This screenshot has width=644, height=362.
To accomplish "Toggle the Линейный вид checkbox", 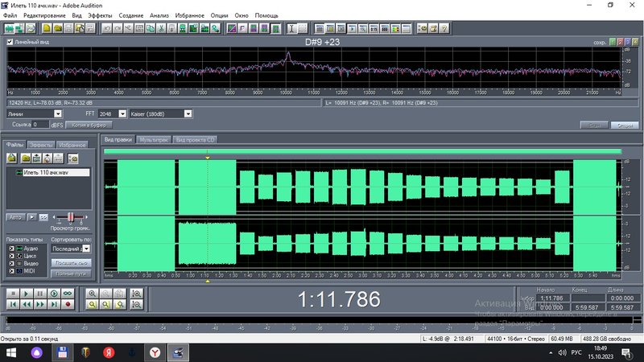I will pyautogui.click(x=10, y=42).
